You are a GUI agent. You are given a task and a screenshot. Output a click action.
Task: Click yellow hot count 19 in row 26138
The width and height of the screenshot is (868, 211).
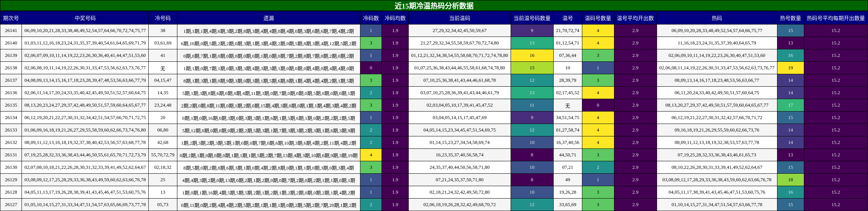(791, 68)
